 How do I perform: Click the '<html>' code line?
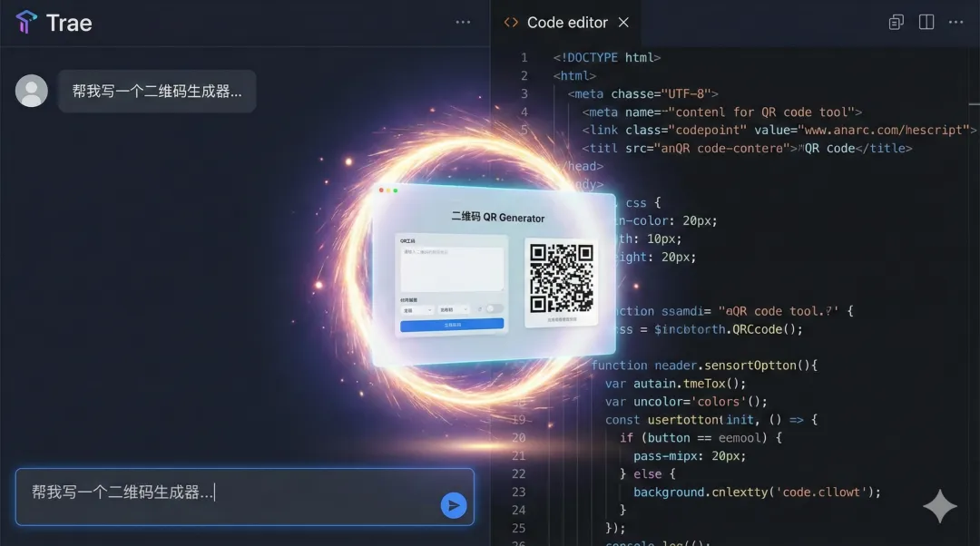coord(574,75)
